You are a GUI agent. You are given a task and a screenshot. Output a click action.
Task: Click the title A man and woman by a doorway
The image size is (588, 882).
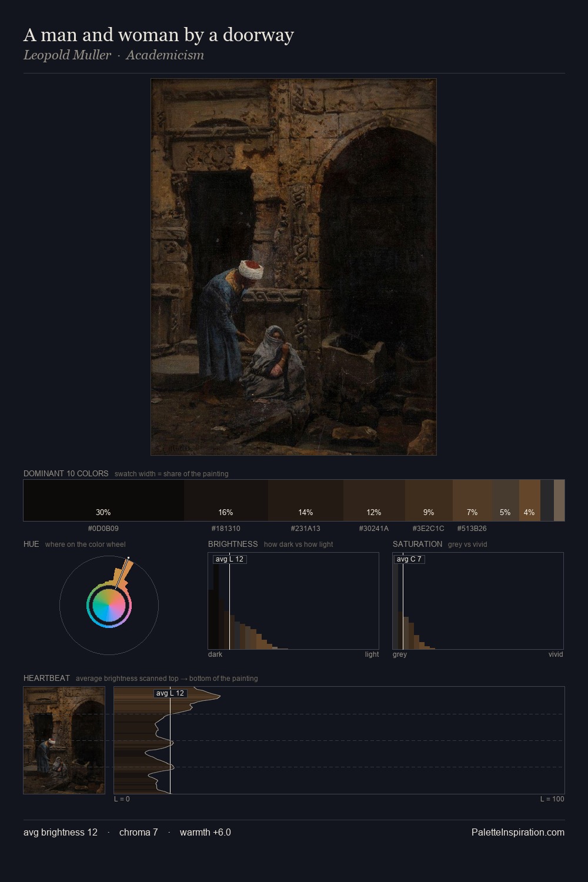pos(159,35)
